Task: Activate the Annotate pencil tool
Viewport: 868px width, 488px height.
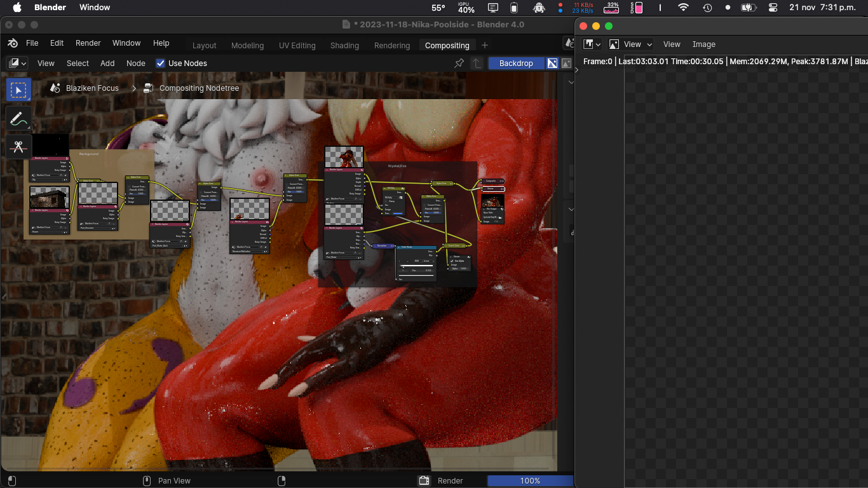Action: (19, 119)
